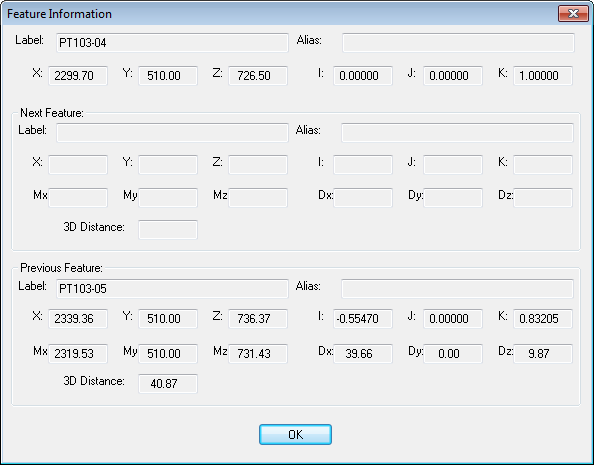Select the Previous Feature Label PT103-05
The width and height of the screenshot is (594, 465).
172,288
